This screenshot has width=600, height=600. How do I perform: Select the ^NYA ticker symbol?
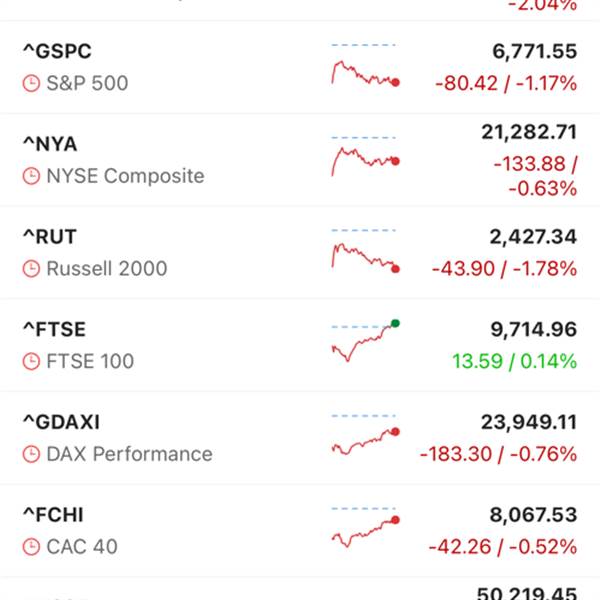pyautogui.click(x=50, y=145)
